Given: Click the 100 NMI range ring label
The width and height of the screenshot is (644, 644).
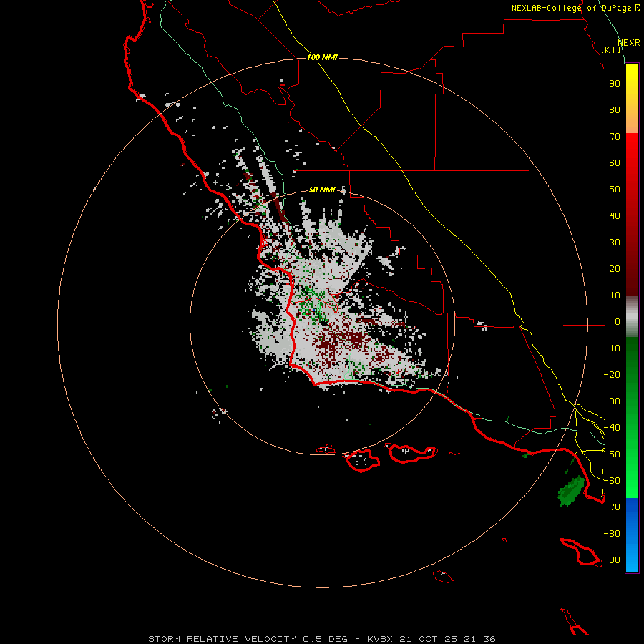Looking at the screenshot, I should coord(322,57).
